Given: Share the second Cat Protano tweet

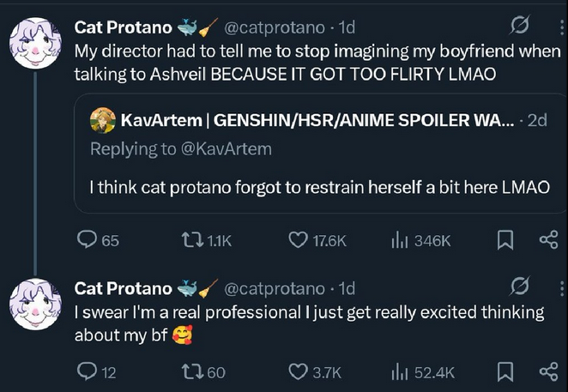Looking at the screenshot, I should [548, 371].
